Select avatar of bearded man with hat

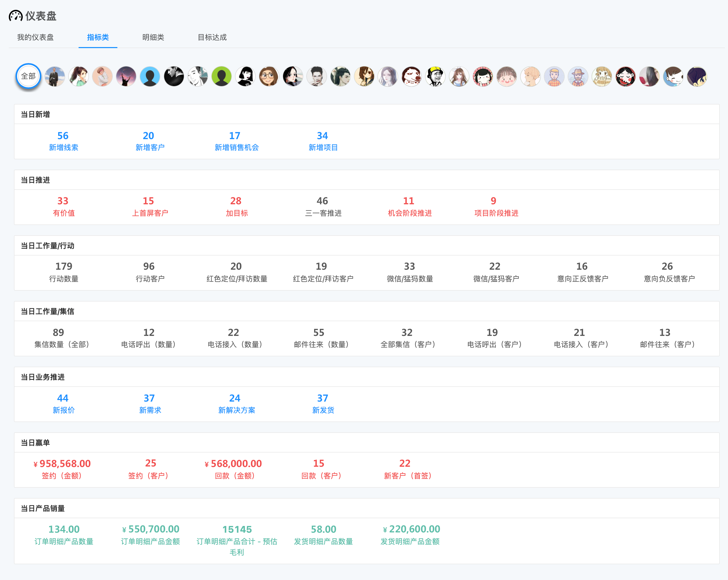point(578,76)
